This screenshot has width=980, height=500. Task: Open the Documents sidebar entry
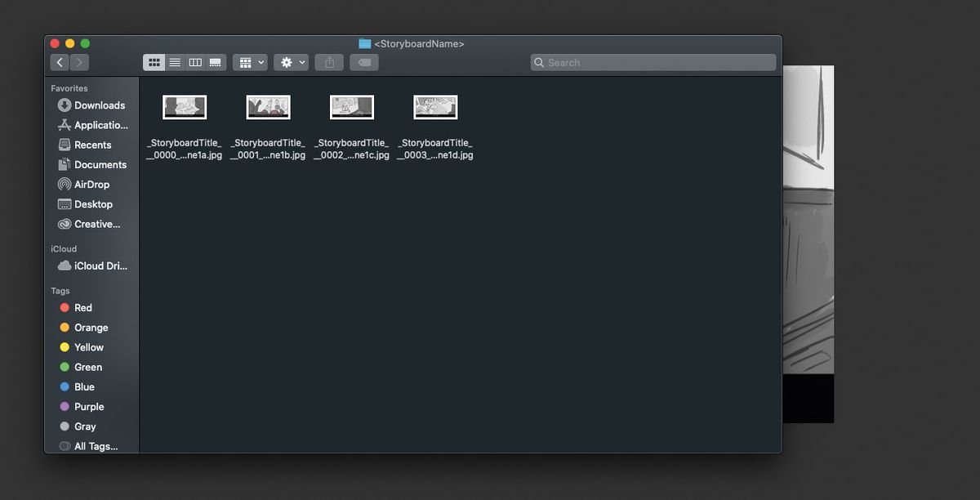96,164
